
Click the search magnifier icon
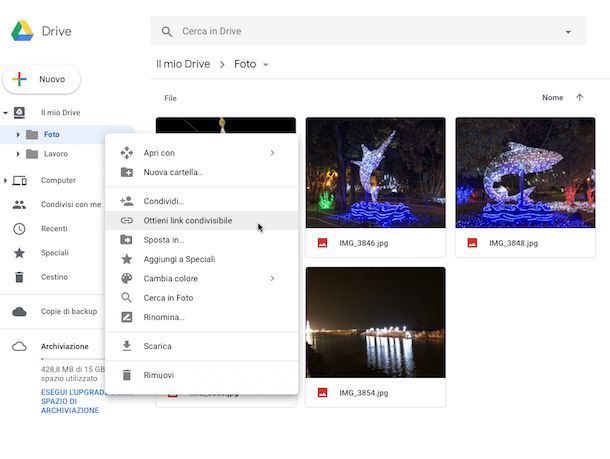click(x=167, y=32)
